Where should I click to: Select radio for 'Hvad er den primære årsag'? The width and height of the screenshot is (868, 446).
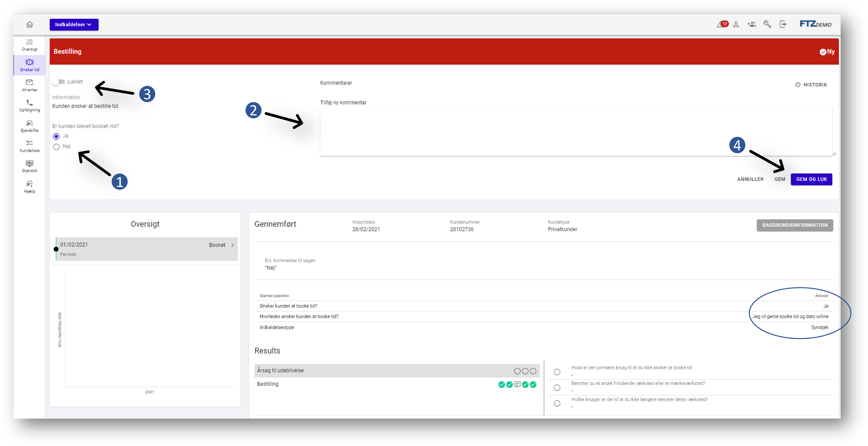557,372
